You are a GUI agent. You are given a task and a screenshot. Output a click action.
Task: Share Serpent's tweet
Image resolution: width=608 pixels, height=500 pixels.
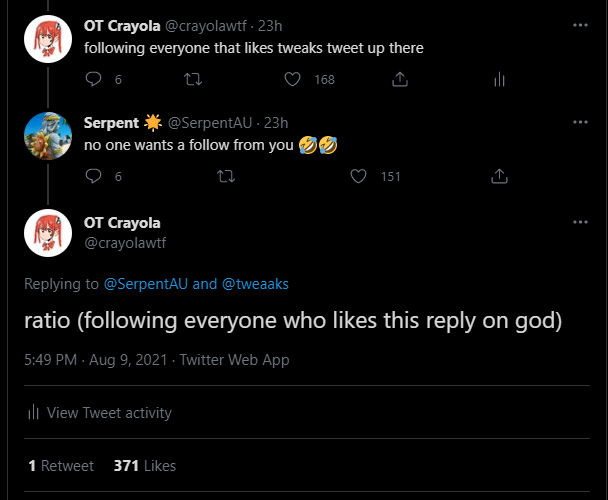[x=499, y=176]
